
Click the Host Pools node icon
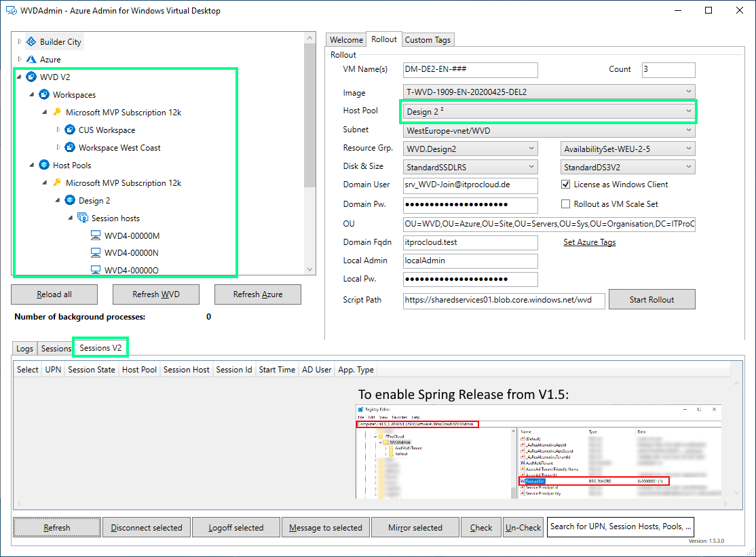44,165
